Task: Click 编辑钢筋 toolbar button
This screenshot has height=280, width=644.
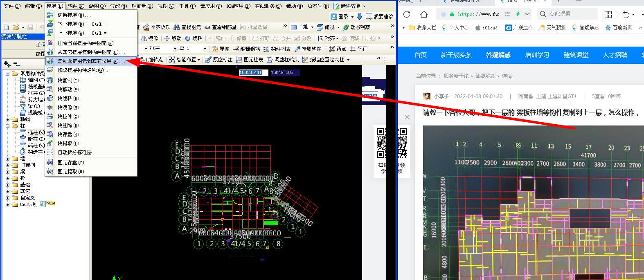Action: click(246, 49)
